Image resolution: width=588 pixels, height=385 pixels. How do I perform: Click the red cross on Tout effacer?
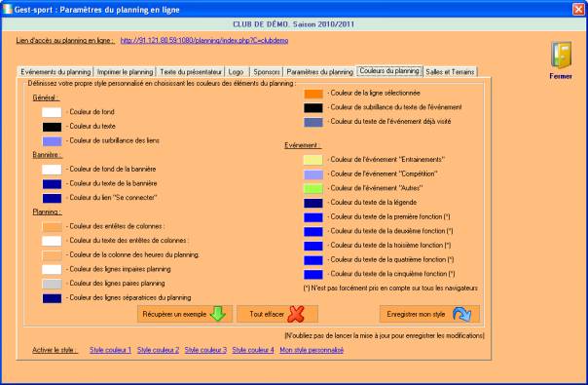[x=296, y=314]
